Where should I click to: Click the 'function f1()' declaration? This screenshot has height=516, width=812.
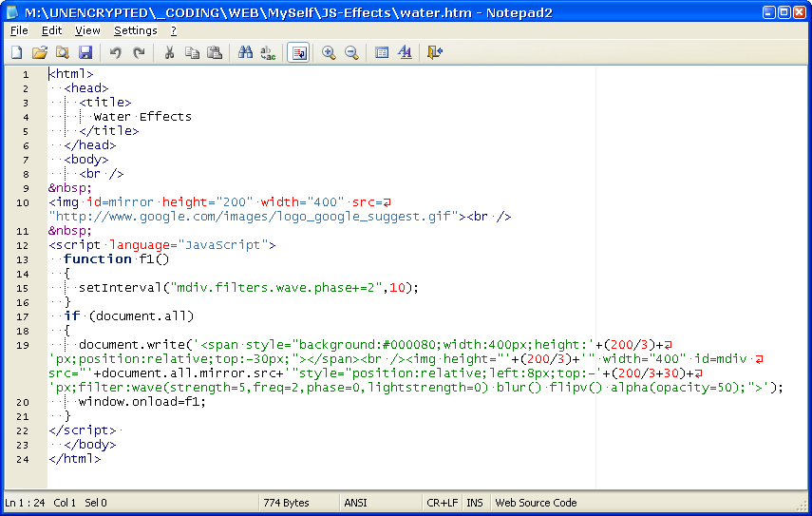[x=117, y=259]
